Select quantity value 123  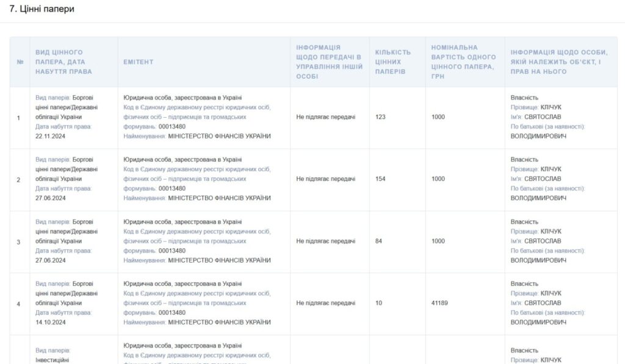click(x=380, y=116)
